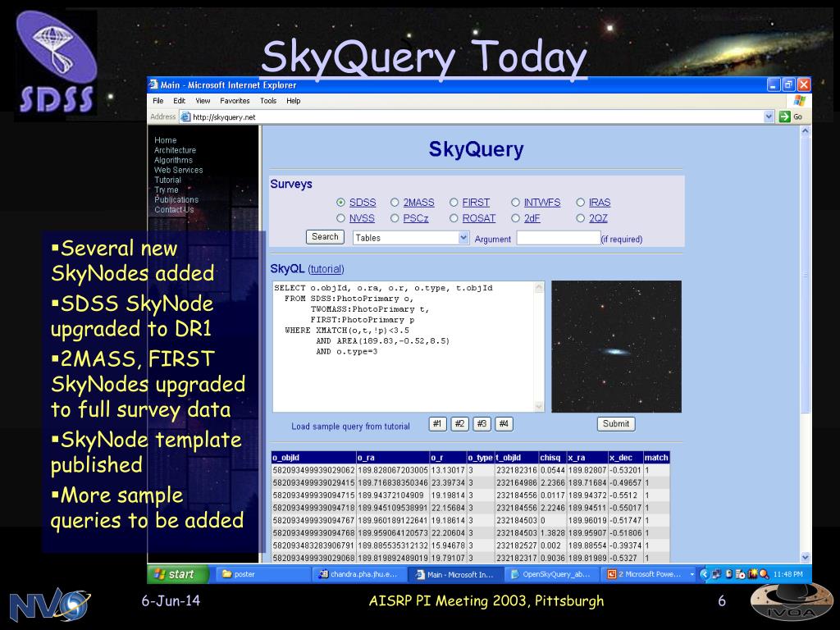Open the Try me sidebar link
Screen dimensions: 840x630
point(166,189)
